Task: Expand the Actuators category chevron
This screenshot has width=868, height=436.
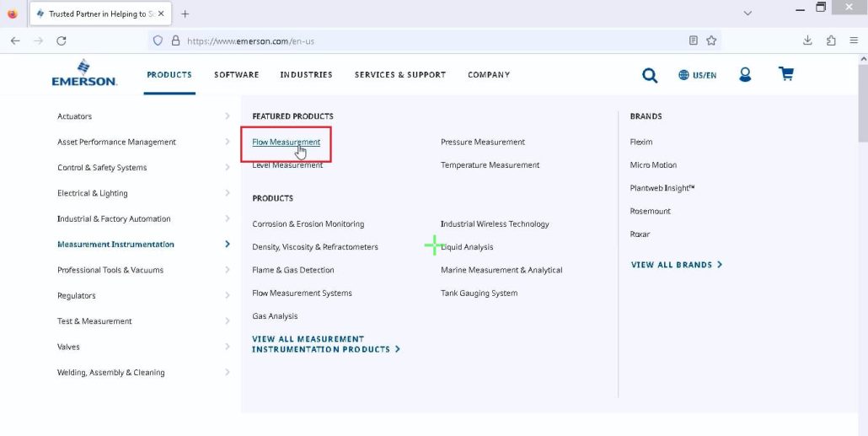Action: pos(228,116)
